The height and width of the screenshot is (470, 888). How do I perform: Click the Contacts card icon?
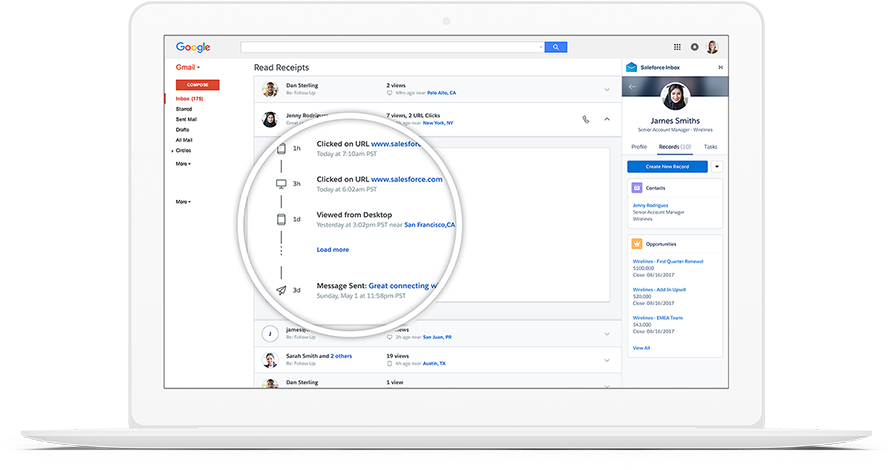[637, 187]
